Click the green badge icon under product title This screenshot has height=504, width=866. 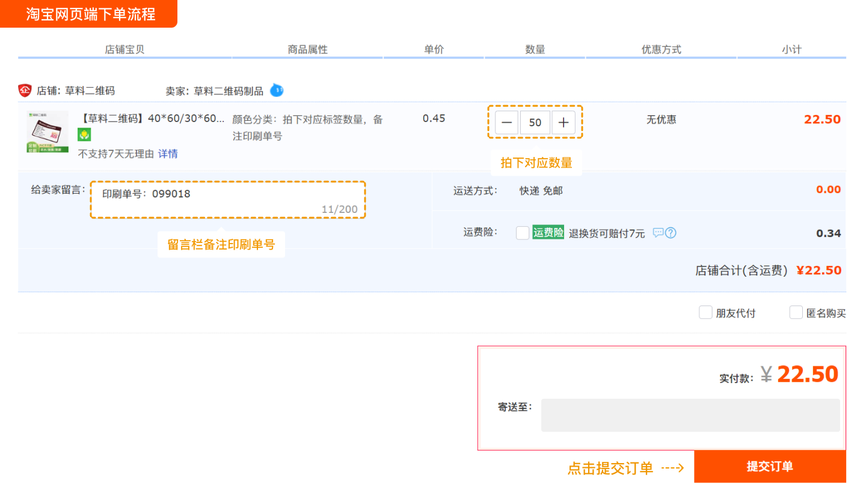[85, 135]
